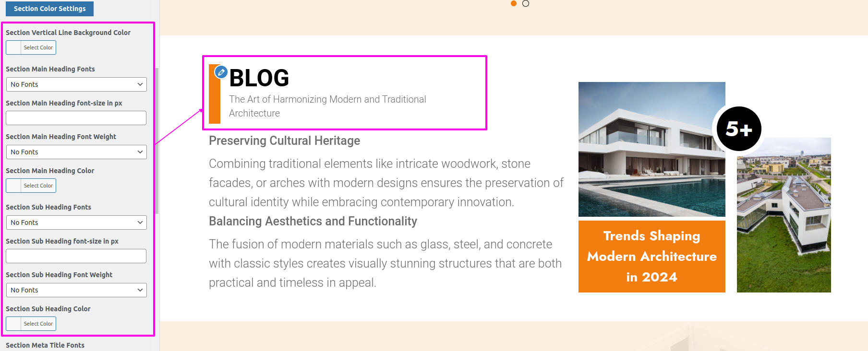Open the Trends Shaping Modern Architecture link
The height and width of the screenshot is (351, 868).
coord(651,257)
